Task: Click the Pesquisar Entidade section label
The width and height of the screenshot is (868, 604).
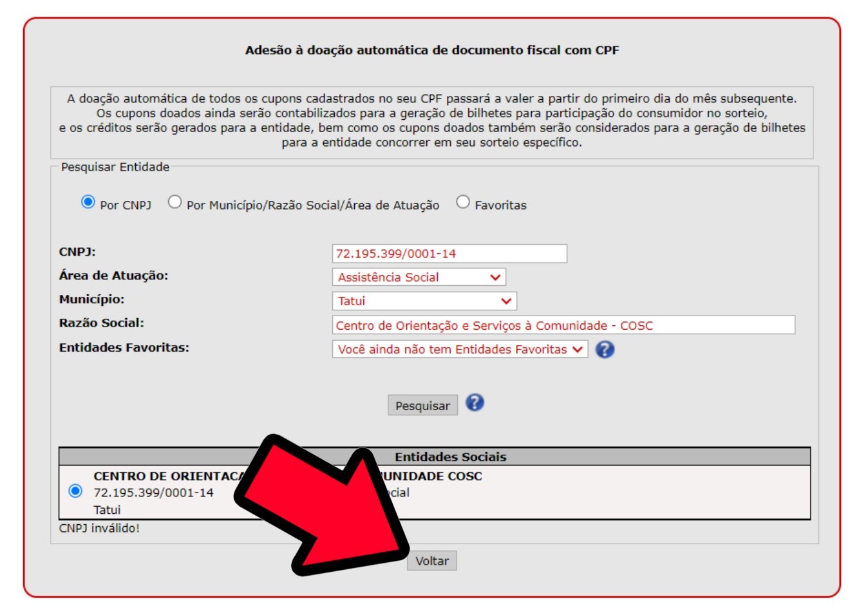Action: tap(115, 167)
